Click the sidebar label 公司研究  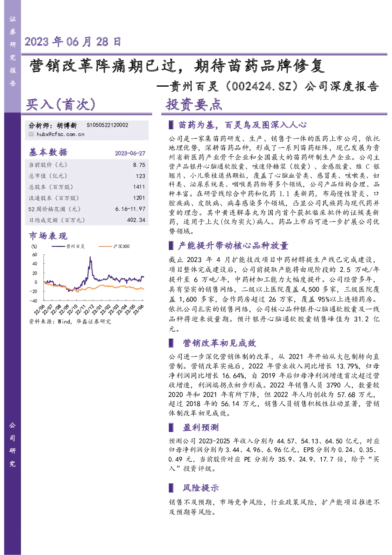(x=13, y=445)
